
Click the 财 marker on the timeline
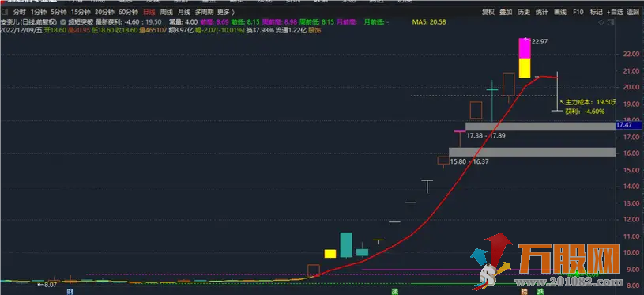pyautogui.click(x=69, y=291)
